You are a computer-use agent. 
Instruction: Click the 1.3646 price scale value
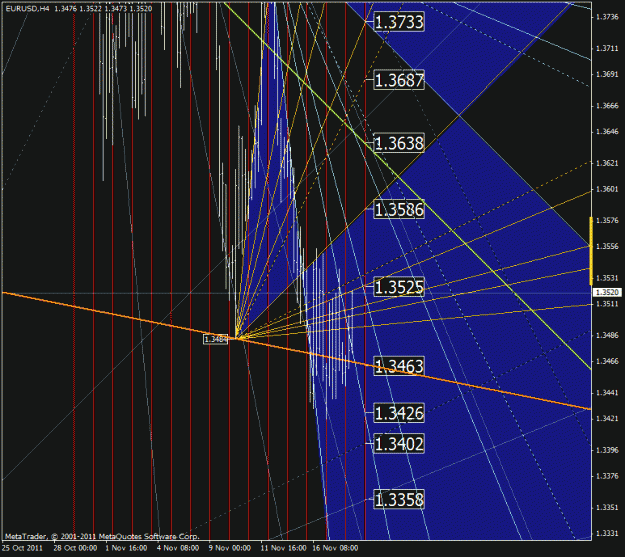pos(607,132)
